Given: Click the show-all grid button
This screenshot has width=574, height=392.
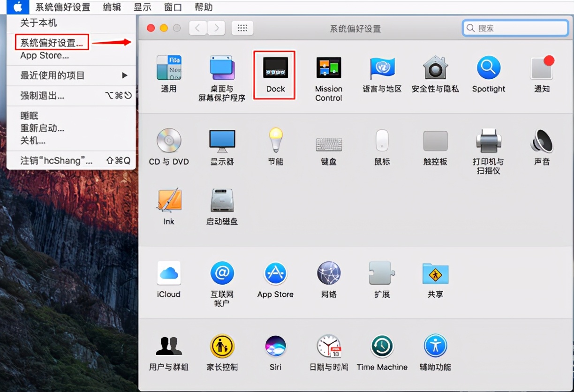Looking at the screenshot, I should coord(242,28).
